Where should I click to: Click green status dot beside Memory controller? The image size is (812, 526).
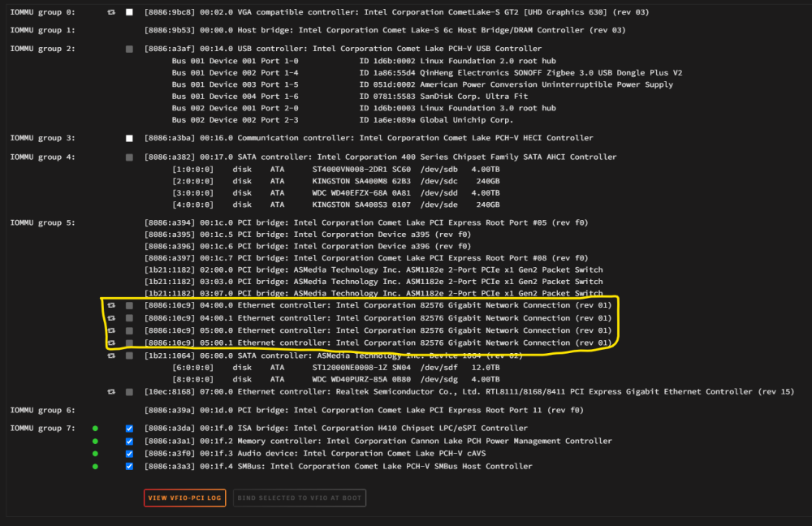click(95, 441)
